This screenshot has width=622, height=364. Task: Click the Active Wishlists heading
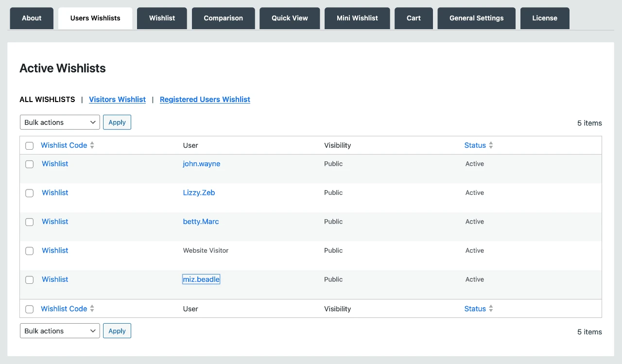coord(63,69)
